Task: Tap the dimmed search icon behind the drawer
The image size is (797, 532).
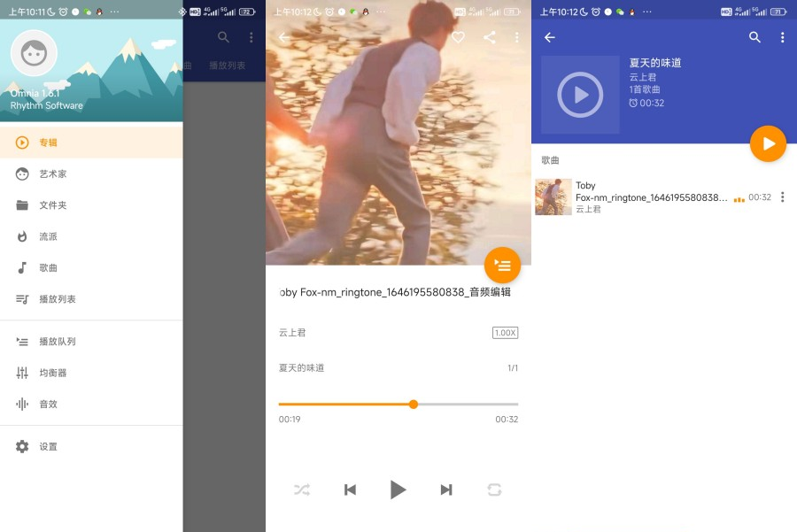Action: pos(224,37)
